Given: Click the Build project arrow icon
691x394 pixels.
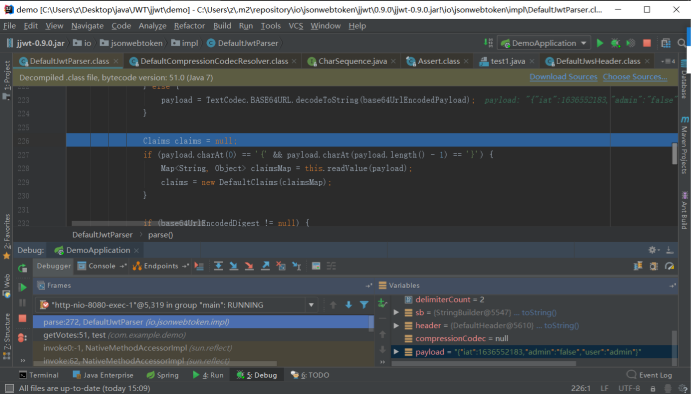Looking at the screenshot, I should click(488, 43).
